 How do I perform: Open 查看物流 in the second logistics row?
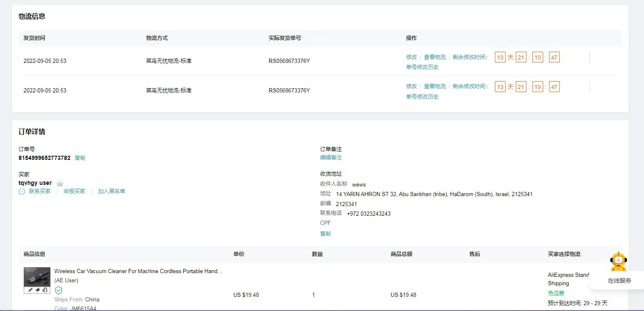(435, 86)
